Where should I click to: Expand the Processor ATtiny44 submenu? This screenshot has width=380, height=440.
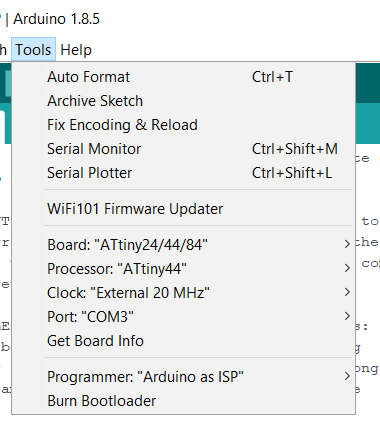pos(183,269)
